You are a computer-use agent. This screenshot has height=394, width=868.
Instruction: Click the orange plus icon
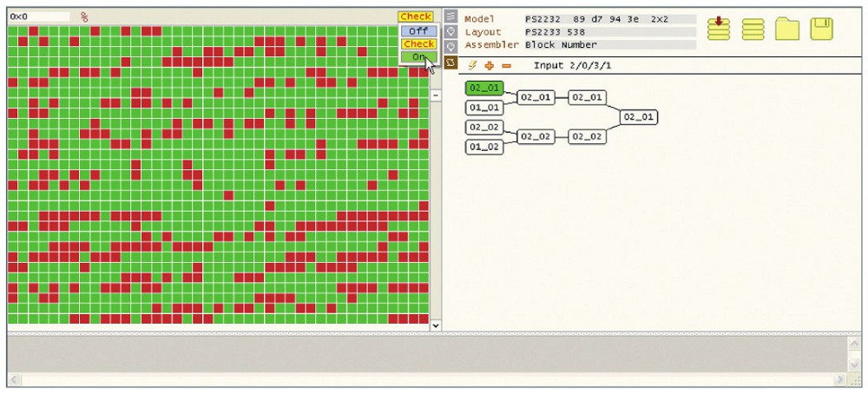[490, 65]
